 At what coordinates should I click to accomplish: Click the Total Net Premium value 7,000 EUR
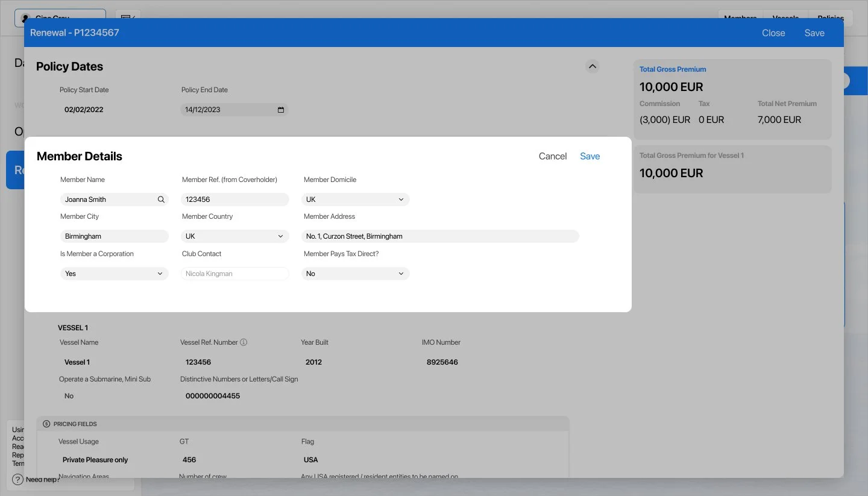pyautogui.click(x=779, y=120)
